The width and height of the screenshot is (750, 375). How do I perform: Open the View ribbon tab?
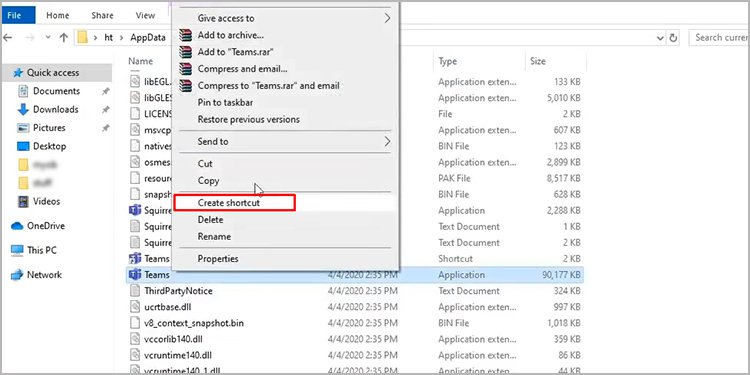coord(145,15)
